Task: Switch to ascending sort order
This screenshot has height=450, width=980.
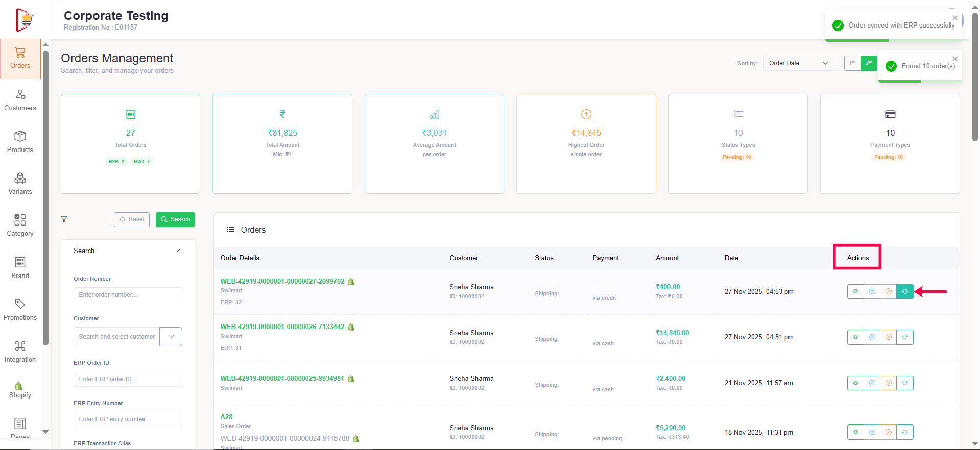Action: click(852, 63)
